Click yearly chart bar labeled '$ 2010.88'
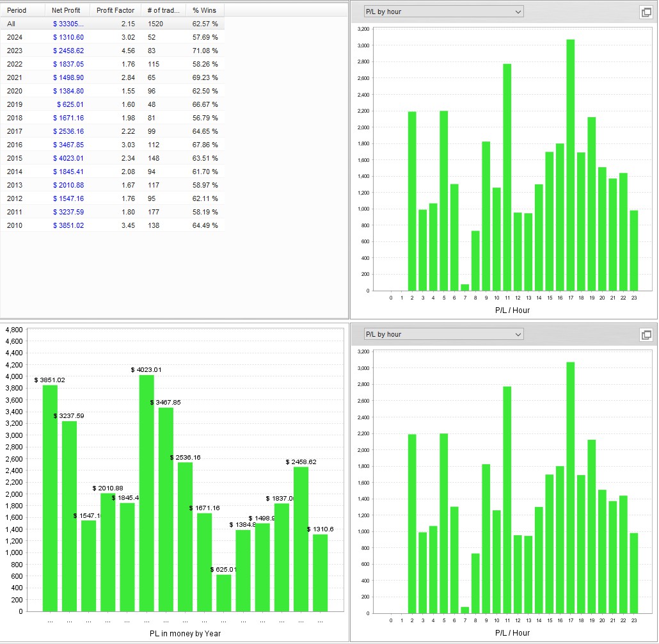 (x=108, y=552)
